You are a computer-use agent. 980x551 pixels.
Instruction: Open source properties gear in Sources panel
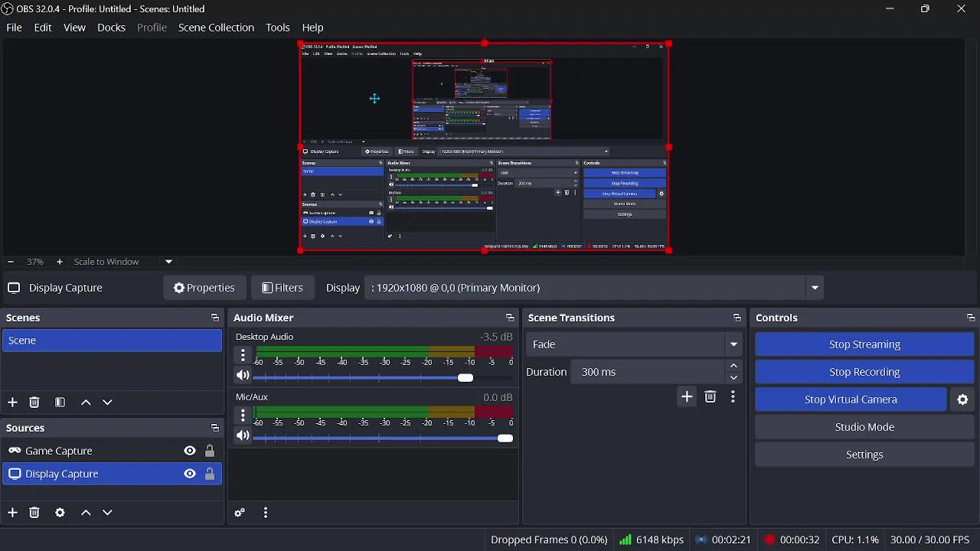click(x=60, y=513)
